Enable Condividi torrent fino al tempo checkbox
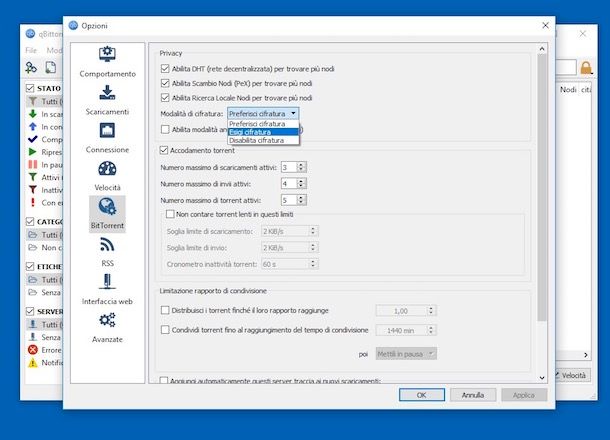 [165, 330]
